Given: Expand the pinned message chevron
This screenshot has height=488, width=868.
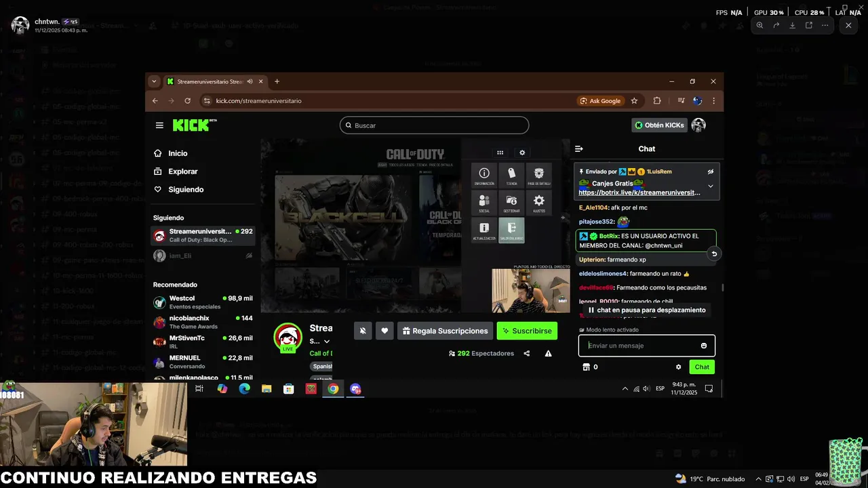Looking at the screenshot, I should (x=711, y=186).
